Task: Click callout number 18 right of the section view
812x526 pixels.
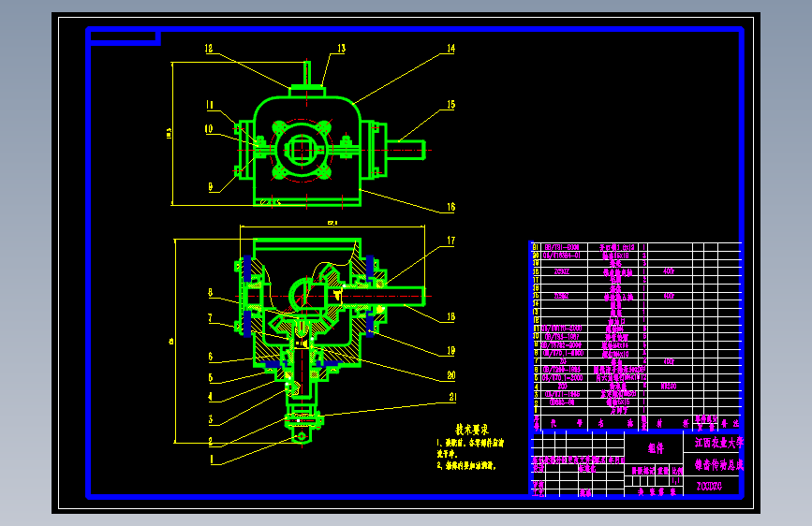Action: pyautogui.click(x=451, y=316)
